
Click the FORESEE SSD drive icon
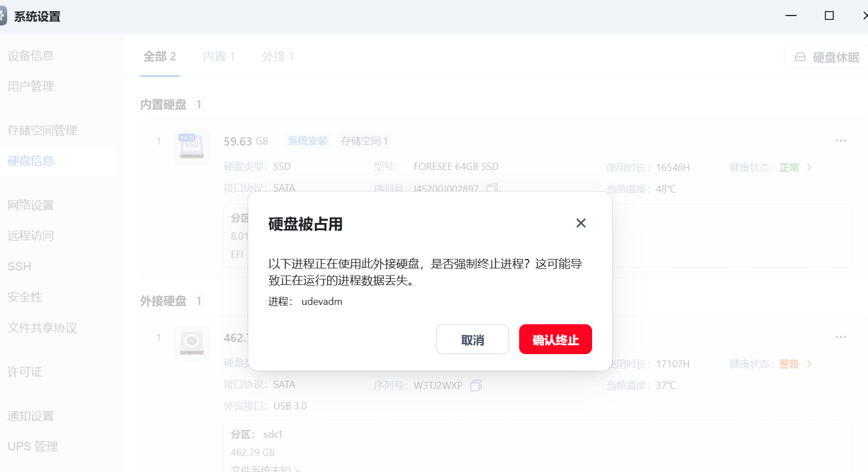point(191,147)
